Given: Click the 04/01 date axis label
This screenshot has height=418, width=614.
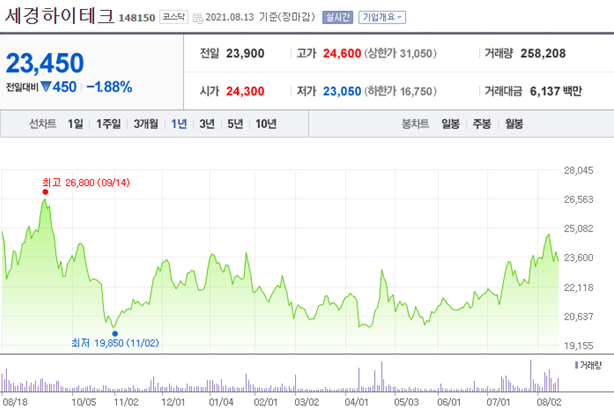Looking at the screenshot, I should [x=356, y=402].
